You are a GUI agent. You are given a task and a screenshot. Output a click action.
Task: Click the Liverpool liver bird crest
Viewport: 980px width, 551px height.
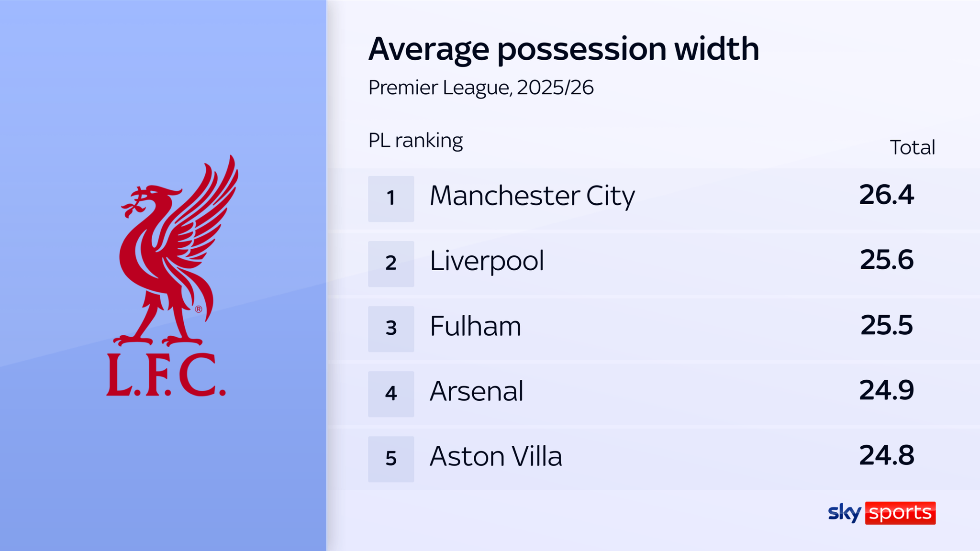click(x=172, y=249)
